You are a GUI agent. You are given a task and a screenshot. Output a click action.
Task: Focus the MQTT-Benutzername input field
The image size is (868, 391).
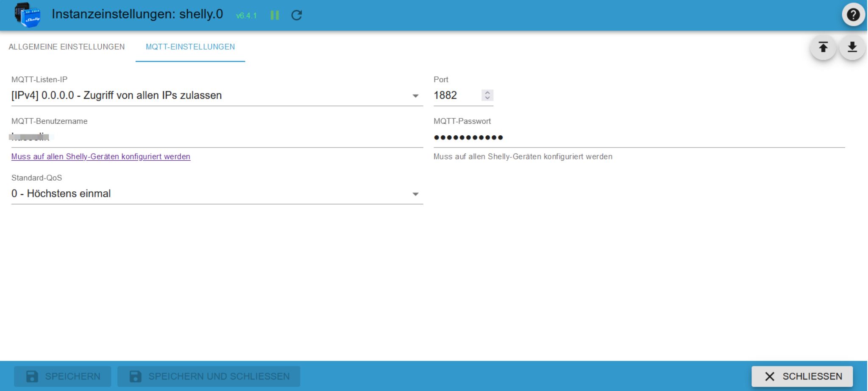click(217, 137)
